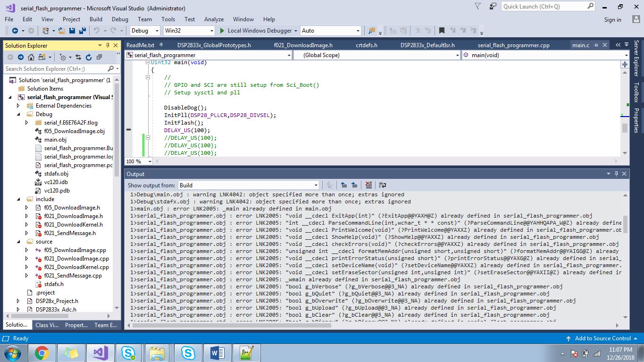
Task: Click the Solution Explorer Home icon
Action: point(31,57)
